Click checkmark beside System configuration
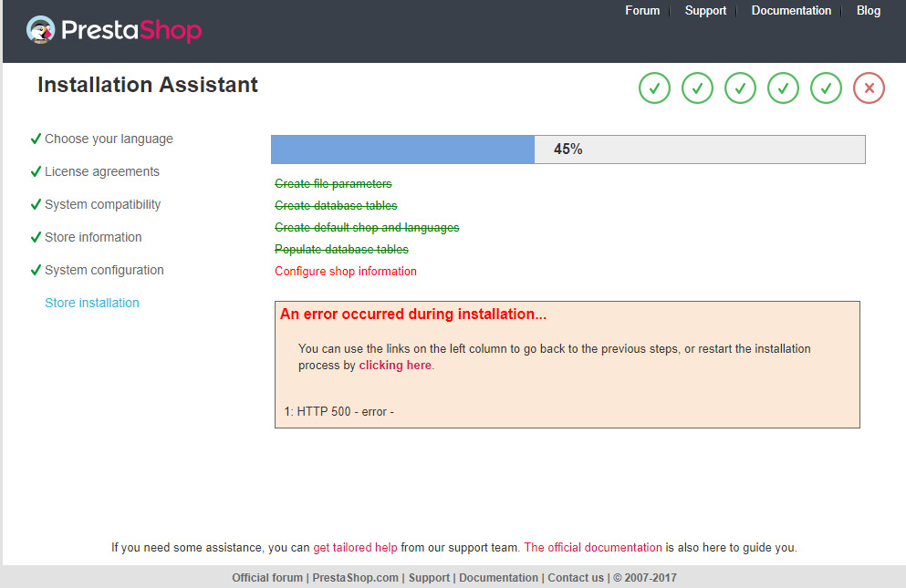This screenshot has width=906, height=588. 36,271
